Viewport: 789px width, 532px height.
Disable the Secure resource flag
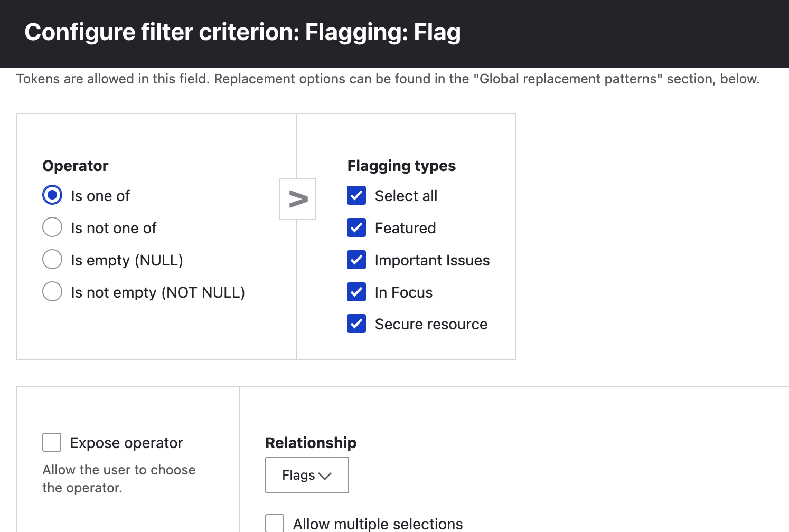coord(356,324)
